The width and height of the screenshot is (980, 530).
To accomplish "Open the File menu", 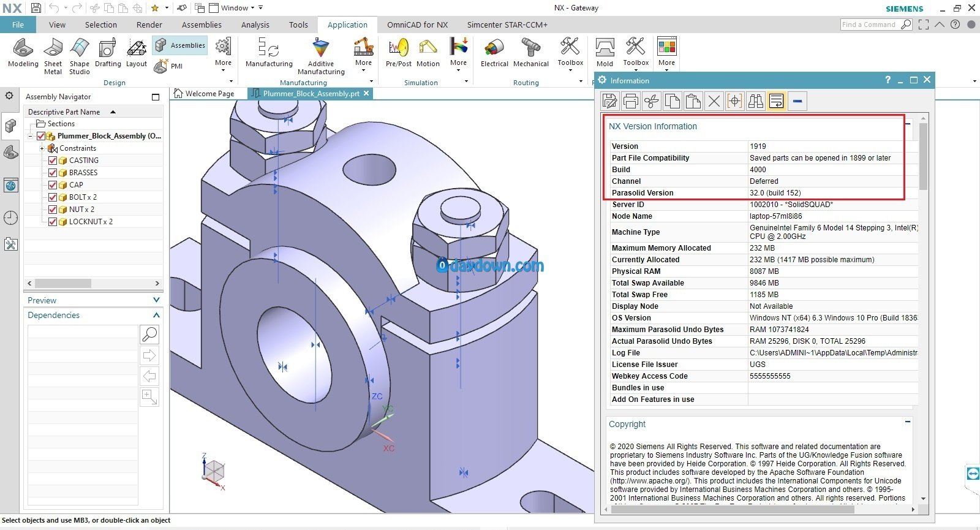I will tap(18, 25).
